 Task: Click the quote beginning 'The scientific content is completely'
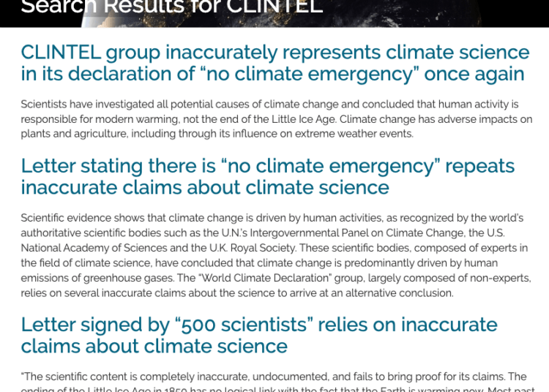[x=277, y=384]
